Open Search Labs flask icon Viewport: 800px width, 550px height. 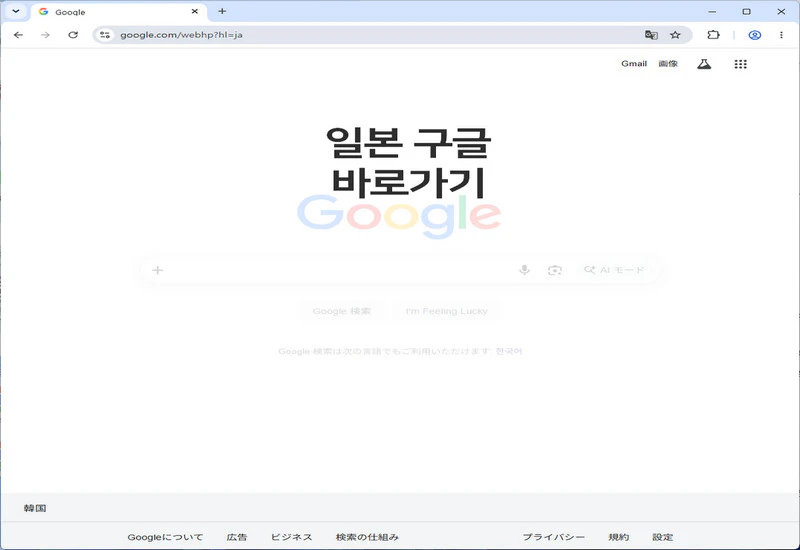tap(704, 64)
